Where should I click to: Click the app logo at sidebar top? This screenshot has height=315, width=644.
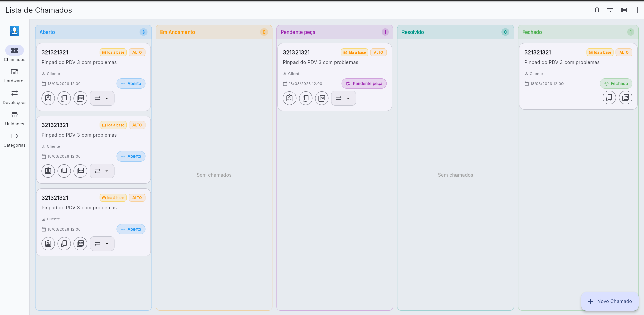[x=14, y=31]
